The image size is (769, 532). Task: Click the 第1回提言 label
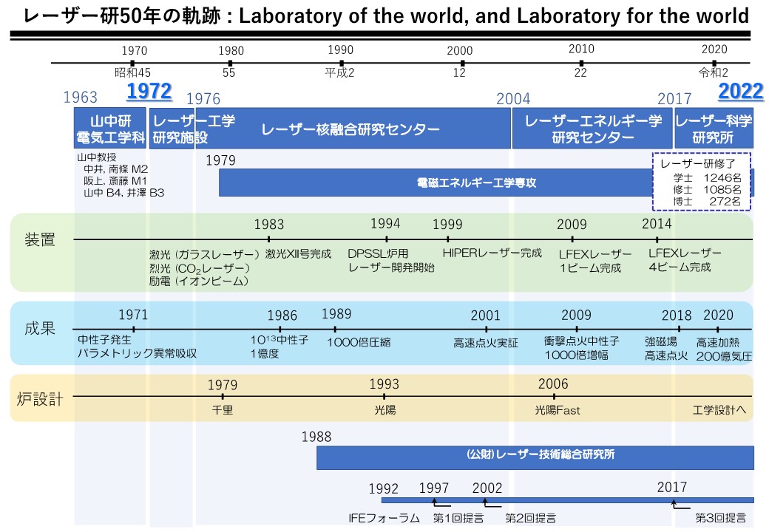pos(458,518)
